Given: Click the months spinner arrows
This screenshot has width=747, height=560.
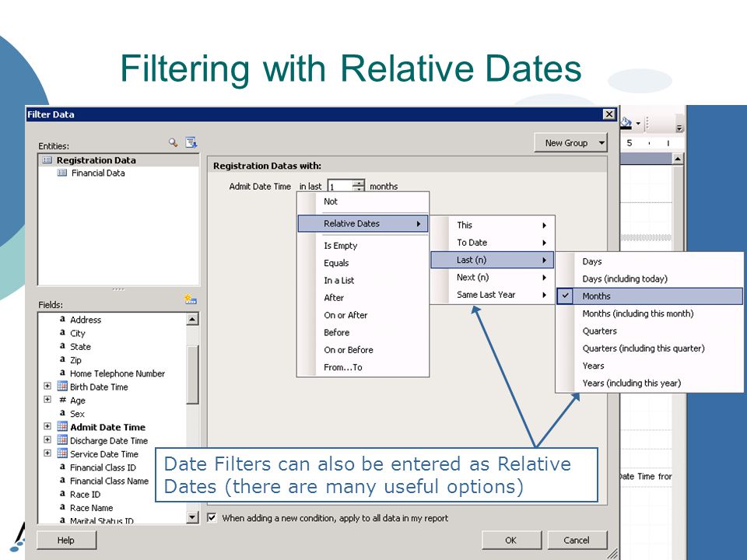Looking at the screenshot, I should [359, 186].
